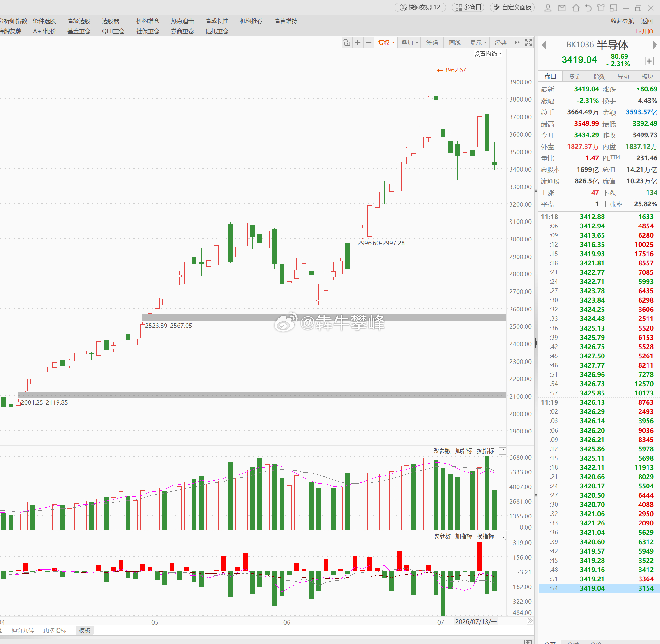Click 改参数 in the volume panel

pyautogui.click(x=442, y=451)
